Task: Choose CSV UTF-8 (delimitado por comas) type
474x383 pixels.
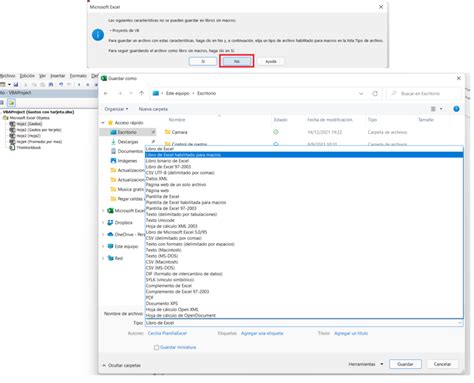Action: pos(304,173)
